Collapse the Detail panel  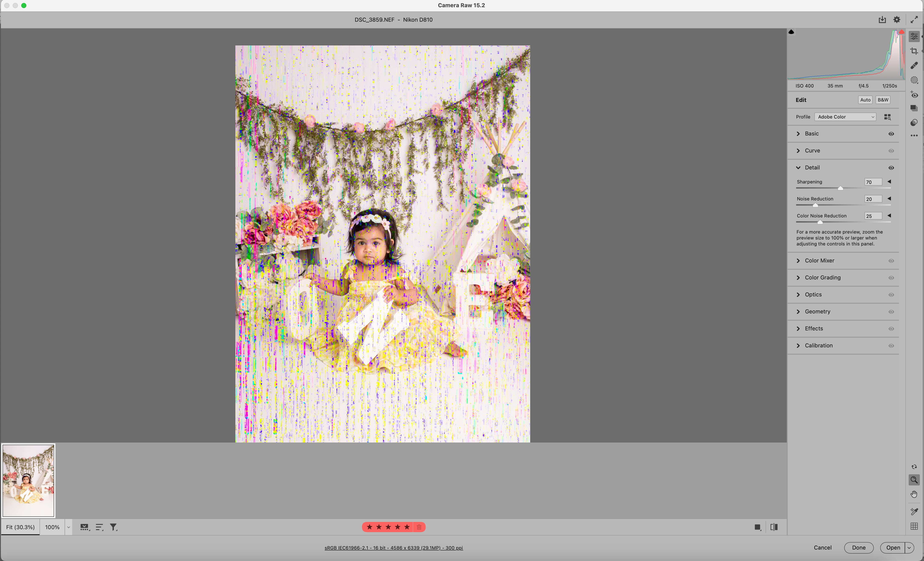pyautogui.click(x=798, y=168)
